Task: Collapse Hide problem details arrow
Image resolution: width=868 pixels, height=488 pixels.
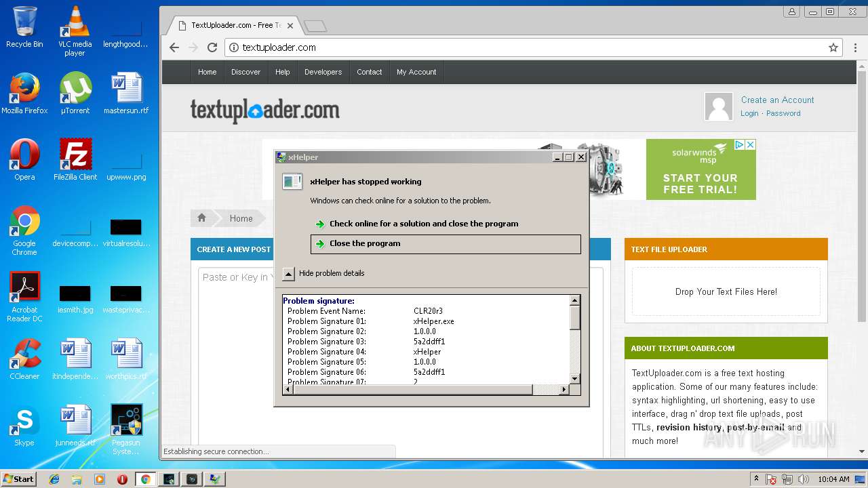Action: pyautogui.click(x=288, y=274)
